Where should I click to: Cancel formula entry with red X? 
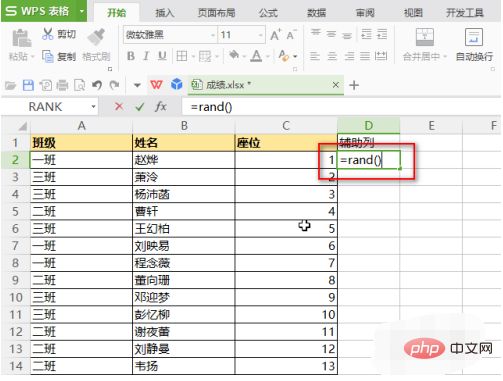119,107
